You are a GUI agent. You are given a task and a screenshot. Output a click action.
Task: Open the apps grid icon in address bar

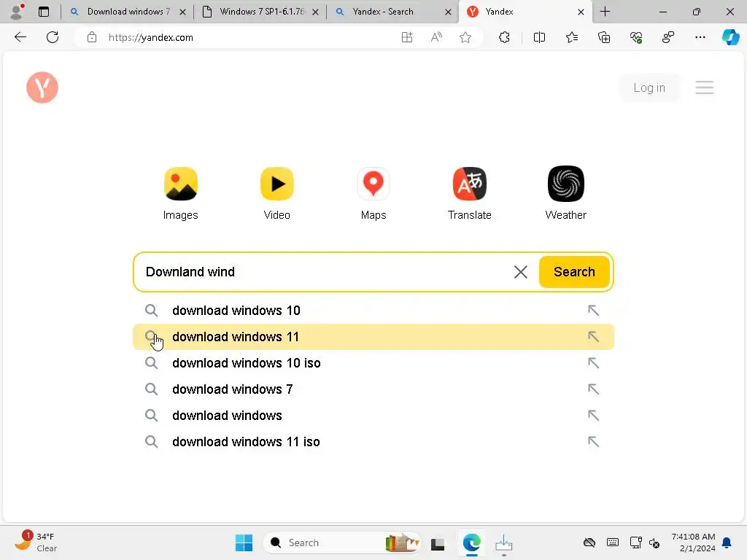coord(407,37)
